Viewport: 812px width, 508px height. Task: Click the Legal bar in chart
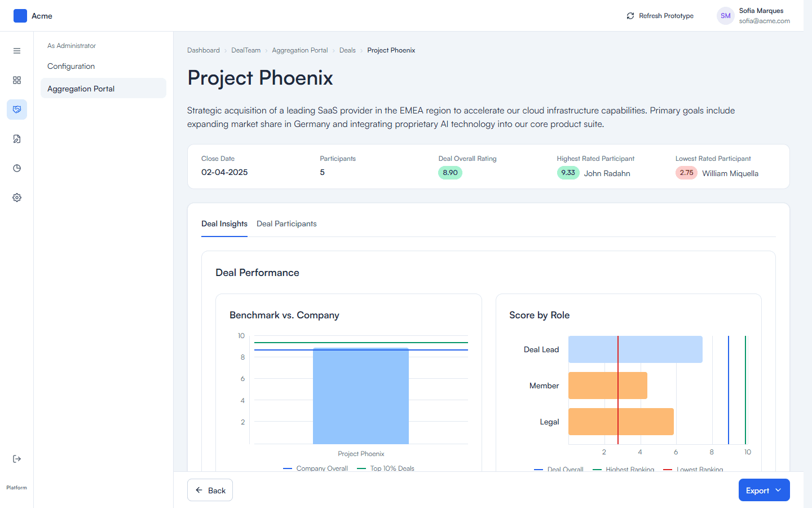click(621, 422)
